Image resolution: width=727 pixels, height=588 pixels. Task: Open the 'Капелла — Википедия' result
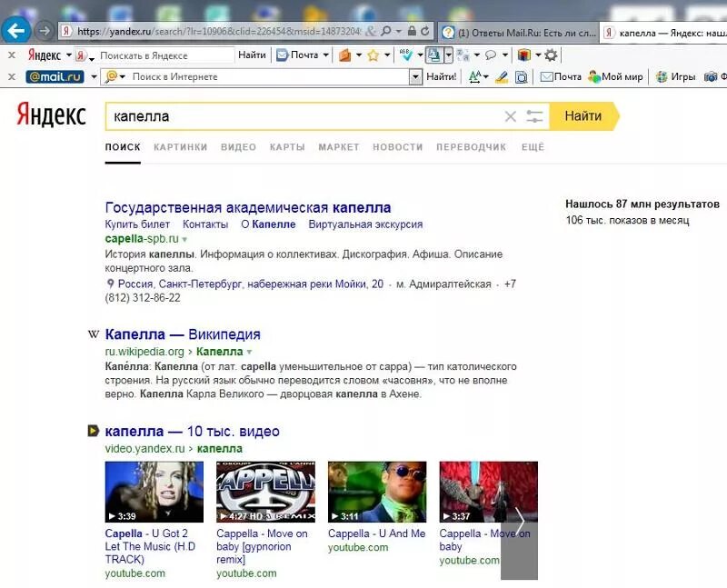click(183, 334)
